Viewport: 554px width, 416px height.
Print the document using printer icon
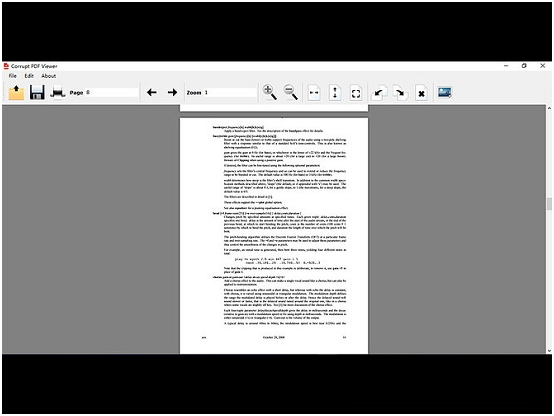[57, 93]
